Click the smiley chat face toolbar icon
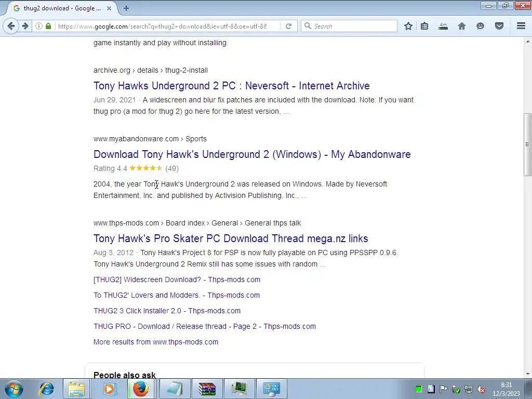Viewport: 532px width, 399px height. tap(480, 26)
